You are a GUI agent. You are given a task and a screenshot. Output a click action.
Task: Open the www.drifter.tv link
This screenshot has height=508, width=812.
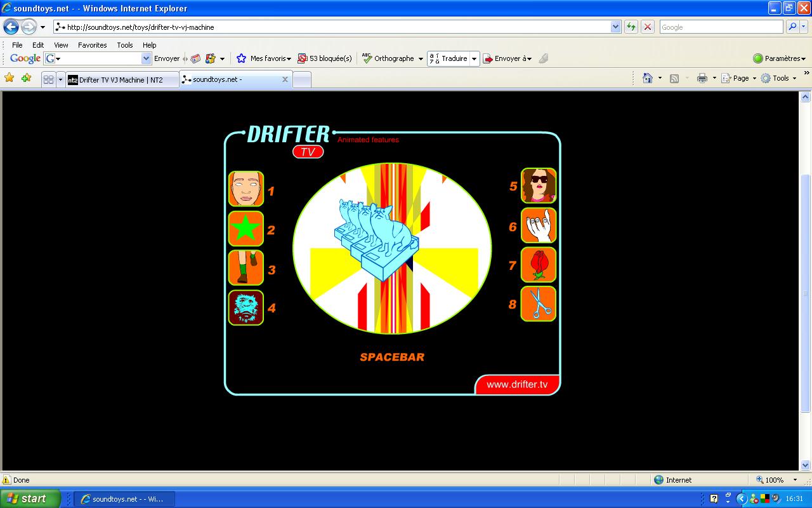pos(517,385)
